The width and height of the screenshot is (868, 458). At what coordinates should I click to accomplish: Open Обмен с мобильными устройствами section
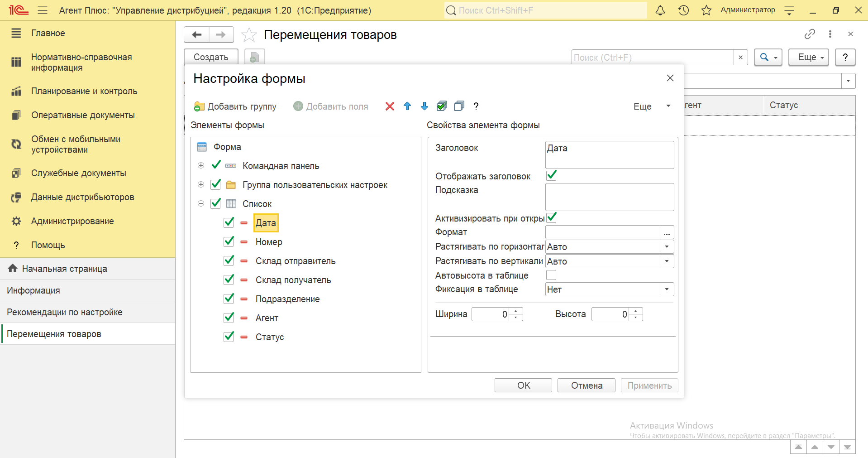point(76,145)
